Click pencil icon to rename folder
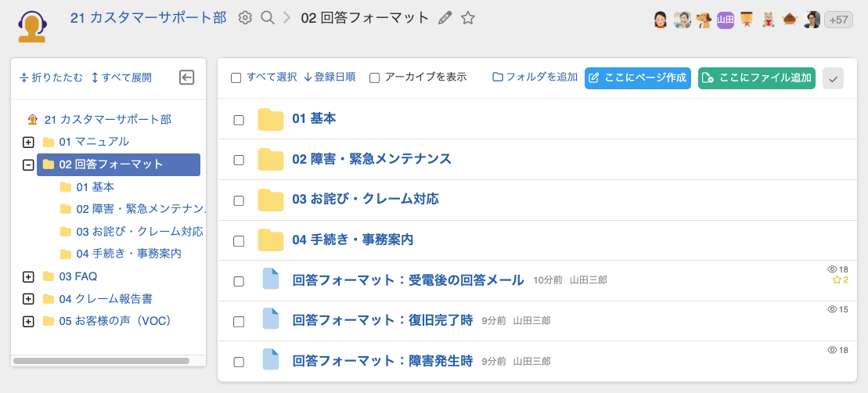Viewport: 868px width, 393px height. pos(445,18)
